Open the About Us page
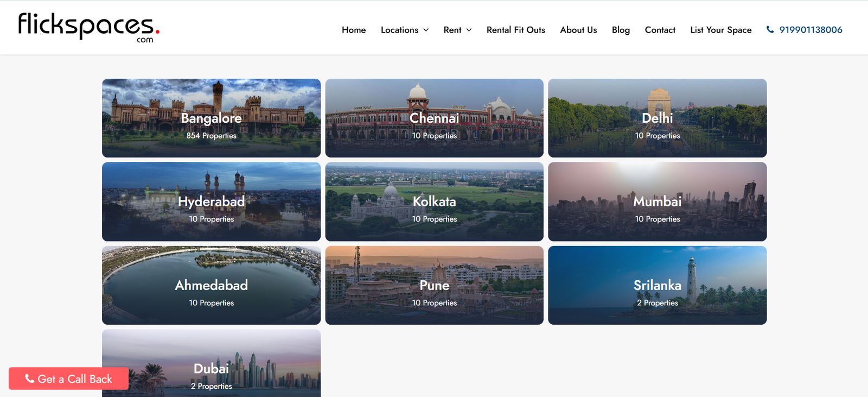Image resolution: width=868 pixels, height=397 pixels. (578, 30)
